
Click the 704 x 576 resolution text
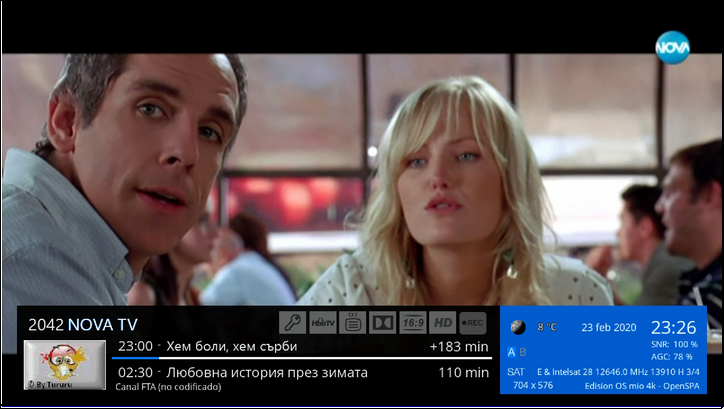point(533,385)
